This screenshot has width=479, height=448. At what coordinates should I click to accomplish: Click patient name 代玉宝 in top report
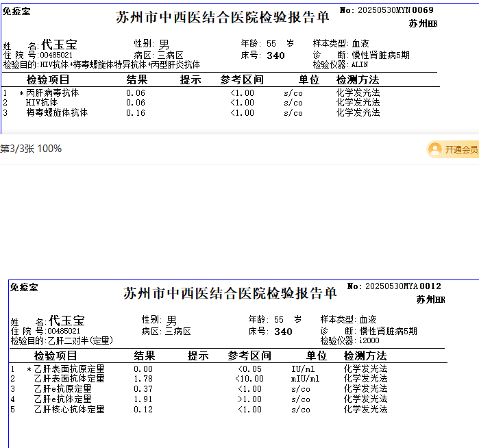click(x=59, y=45)
